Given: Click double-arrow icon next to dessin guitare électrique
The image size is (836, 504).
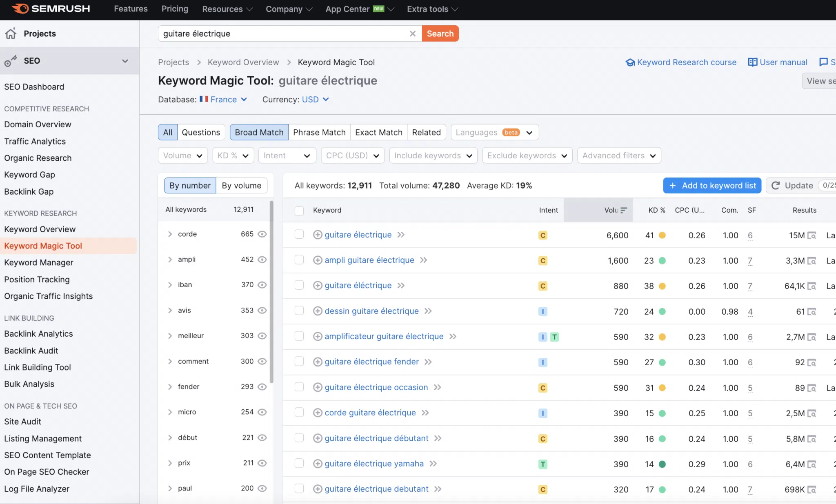Looking at the screenshot, I should pyautogui.click(x=428, y=311).
